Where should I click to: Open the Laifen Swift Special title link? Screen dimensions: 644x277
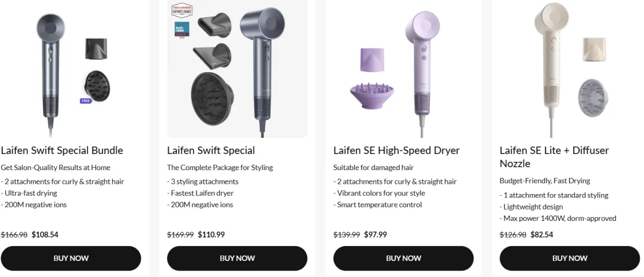pos(211,150)
